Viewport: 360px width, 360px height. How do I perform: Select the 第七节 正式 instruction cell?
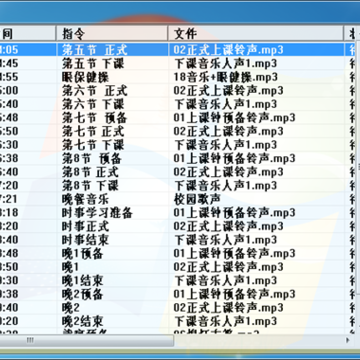pos(93,131)
